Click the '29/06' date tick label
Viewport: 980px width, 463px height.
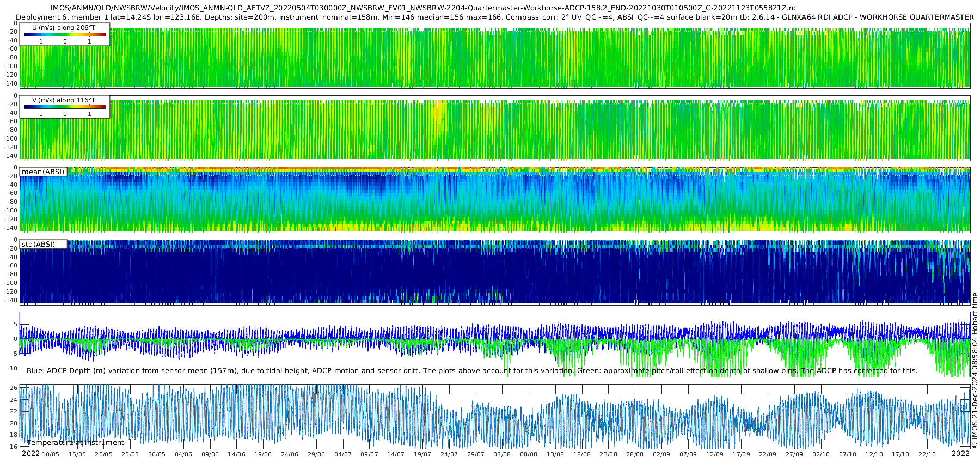316,454
